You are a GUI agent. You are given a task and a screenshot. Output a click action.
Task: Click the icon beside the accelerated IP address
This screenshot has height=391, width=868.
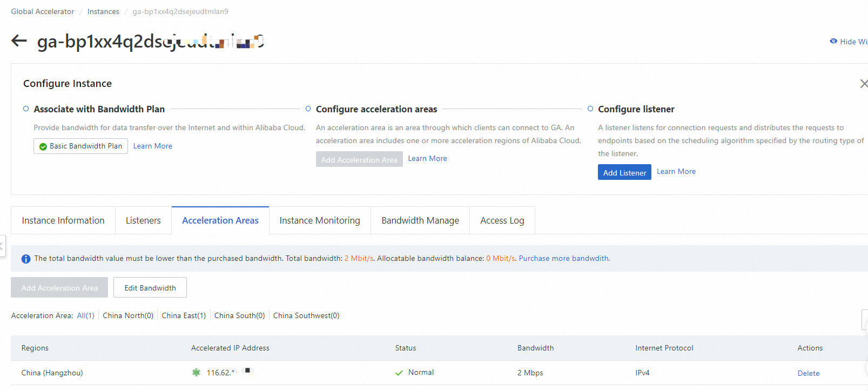[x=196, y=373]
